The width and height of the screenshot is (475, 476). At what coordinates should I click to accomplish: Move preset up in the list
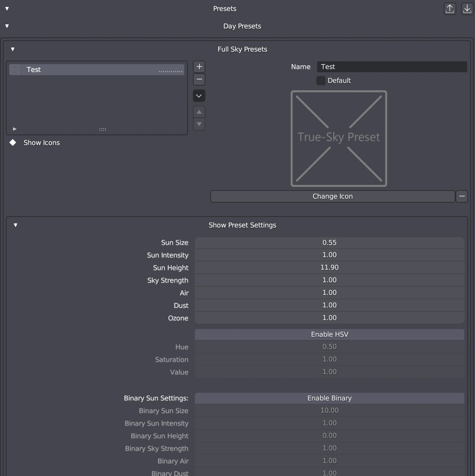[x=199, y=112]
